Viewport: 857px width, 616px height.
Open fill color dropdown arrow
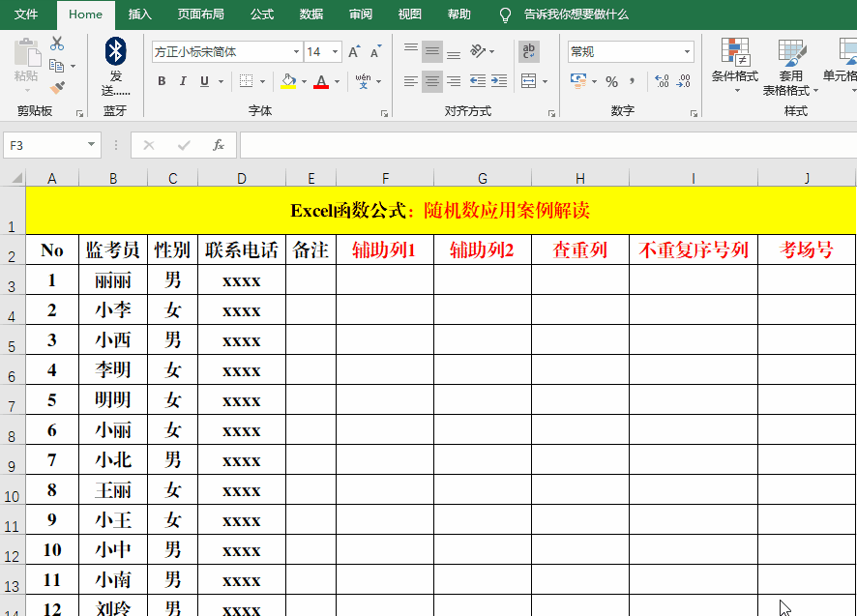tap(304, 81)
